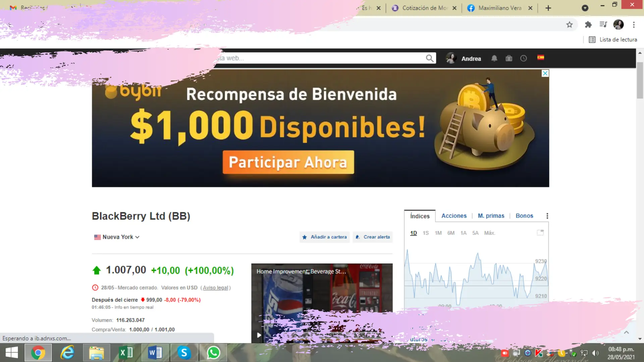The image size is (644, 362).
Task: Open the Chrome profile avatar
Action: 619,24
